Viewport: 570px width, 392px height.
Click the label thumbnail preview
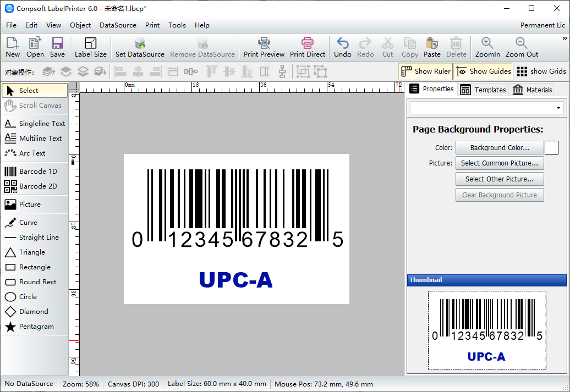(487, 330)
